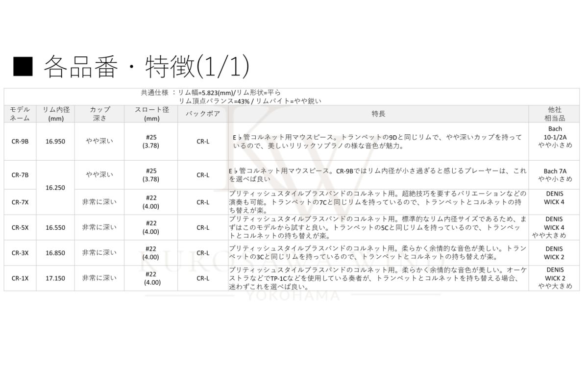Select the merged 16.250 rim diameter cell
Viewport: 588px width, 392px height.
pos(55,187)
